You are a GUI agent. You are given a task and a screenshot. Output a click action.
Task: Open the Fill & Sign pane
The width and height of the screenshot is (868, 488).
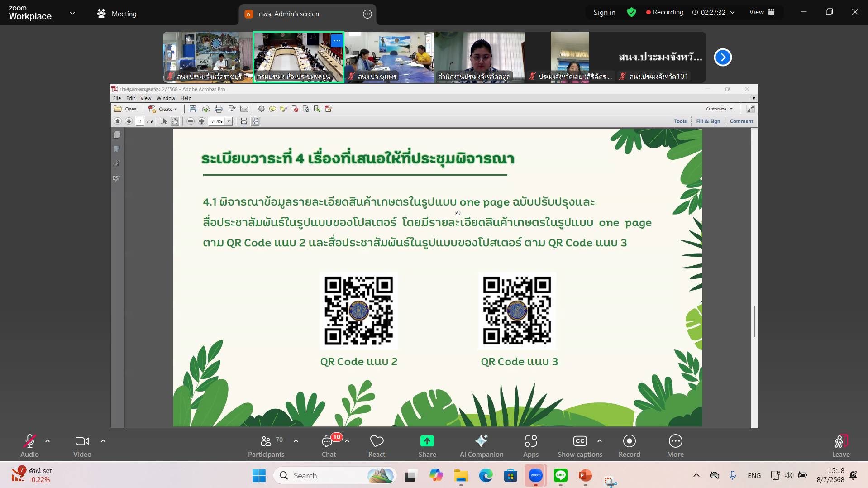tap(708, 121)
